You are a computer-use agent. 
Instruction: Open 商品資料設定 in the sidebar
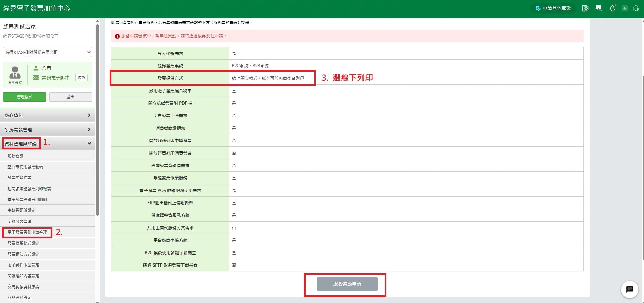[47, 297]
